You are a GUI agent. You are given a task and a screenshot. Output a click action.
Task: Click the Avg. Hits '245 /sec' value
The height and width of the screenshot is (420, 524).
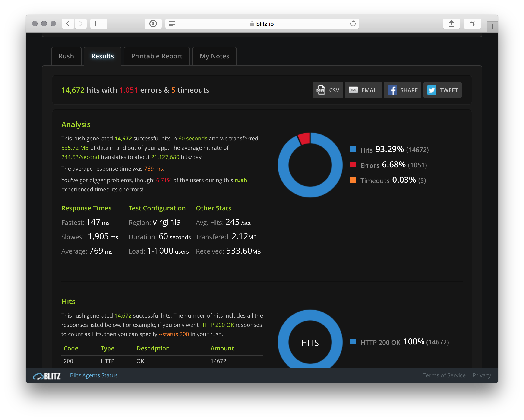tap(238, 222)
